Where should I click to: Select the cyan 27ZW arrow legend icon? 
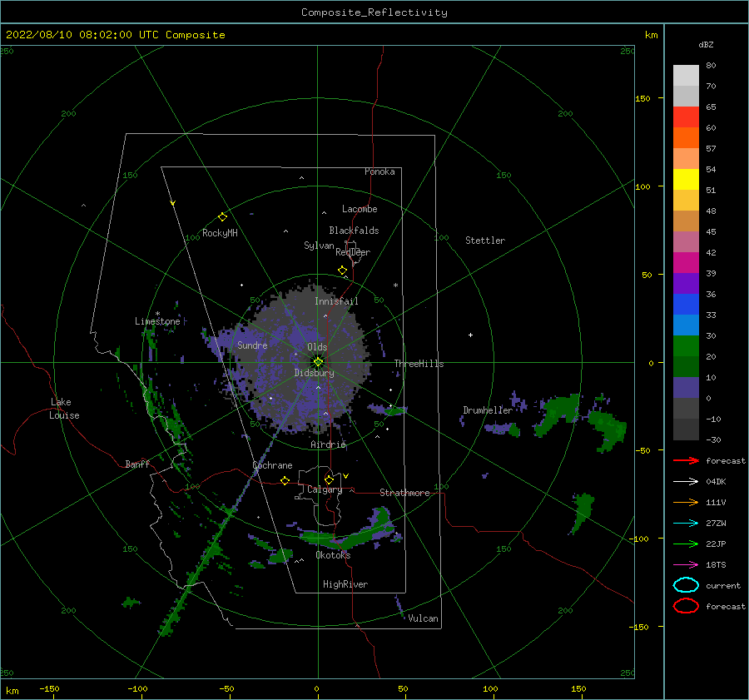(x=686, y=524)
